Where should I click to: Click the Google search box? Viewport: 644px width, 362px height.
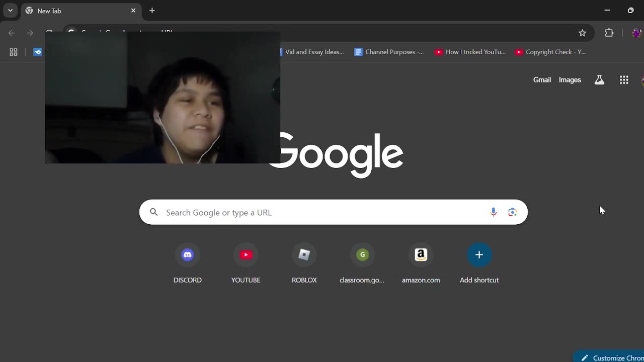(334, 212)
